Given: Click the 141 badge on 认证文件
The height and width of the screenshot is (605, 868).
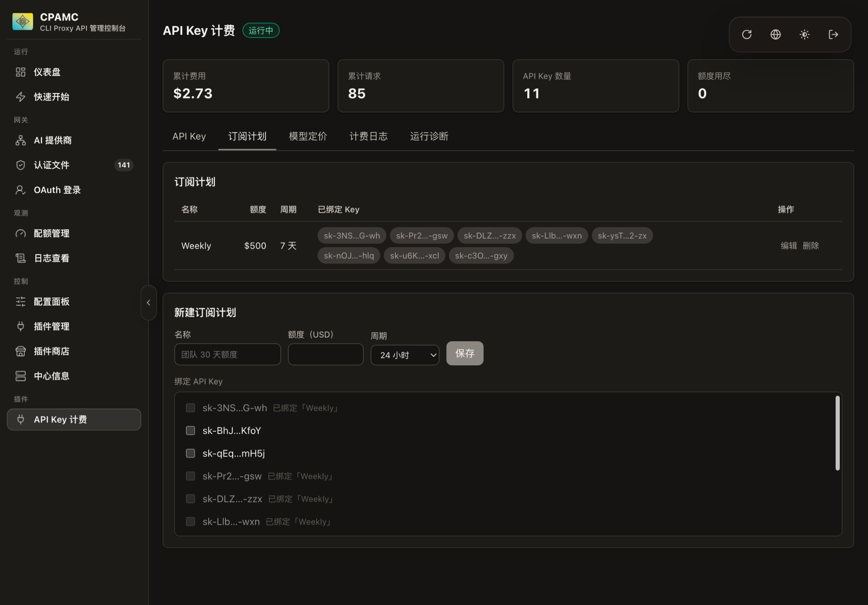Looking at the screenshot, I should [x=124, y=165].
